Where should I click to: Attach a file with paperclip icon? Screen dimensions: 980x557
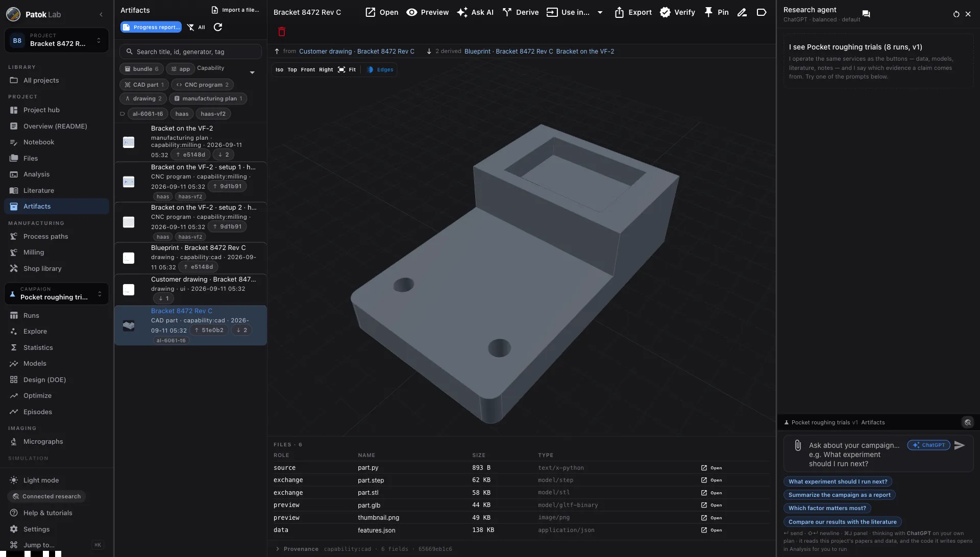click(798, 445)
